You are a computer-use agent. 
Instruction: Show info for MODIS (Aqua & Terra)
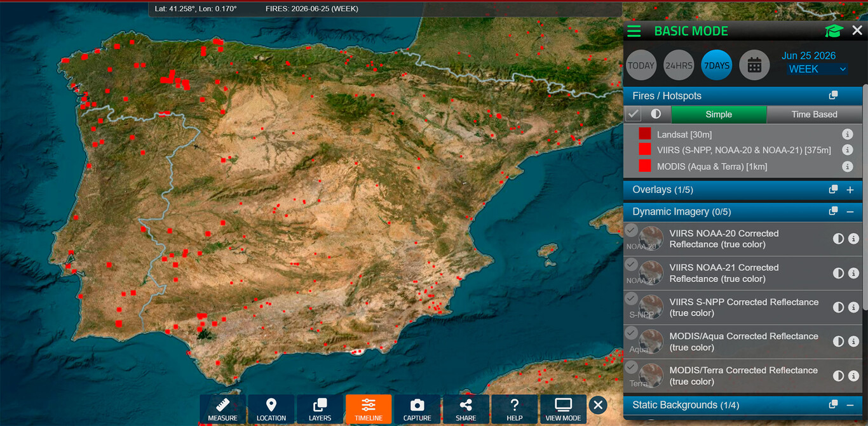847,166
